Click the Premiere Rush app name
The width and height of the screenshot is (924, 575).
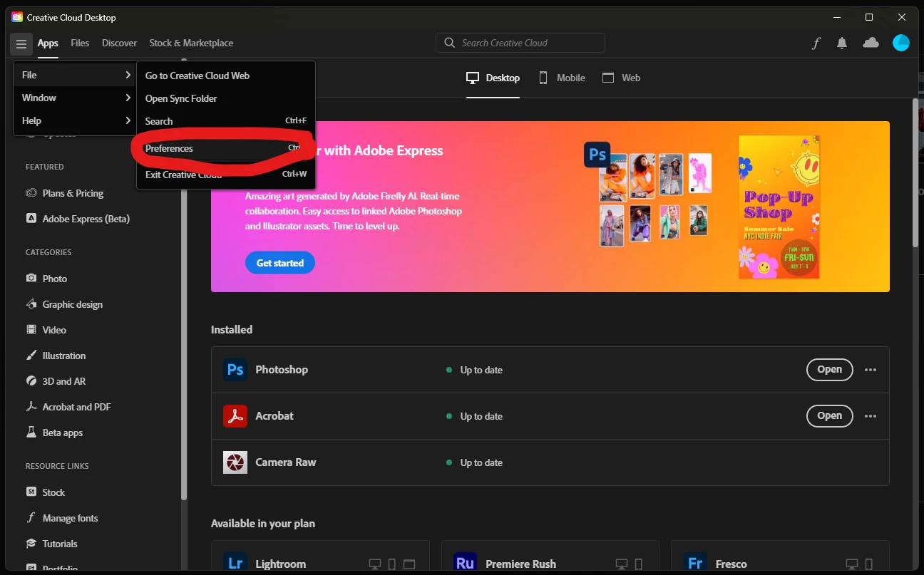tap(520, 564)
